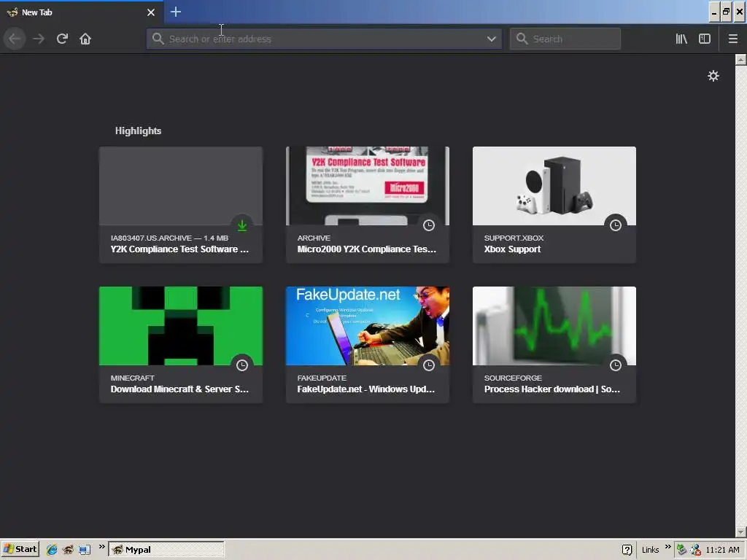Launch Mypal raccoon icon in Quick Launch
The width and height of the screenshot is (747, 560).
click(68, 550)
